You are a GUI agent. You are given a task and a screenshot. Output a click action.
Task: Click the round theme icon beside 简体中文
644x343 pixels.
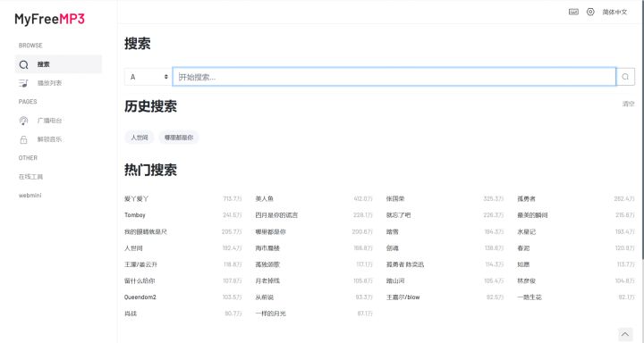[590, 12]
